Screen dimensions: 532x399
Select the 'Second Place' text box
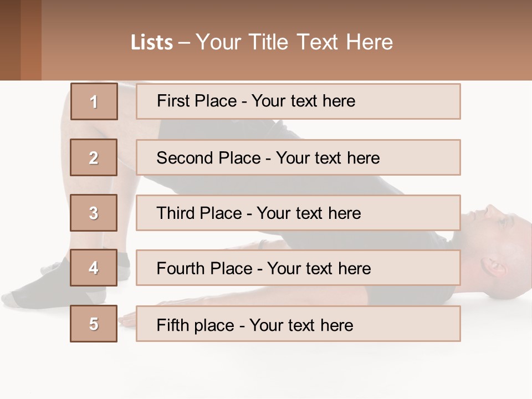tap(298, 157)
